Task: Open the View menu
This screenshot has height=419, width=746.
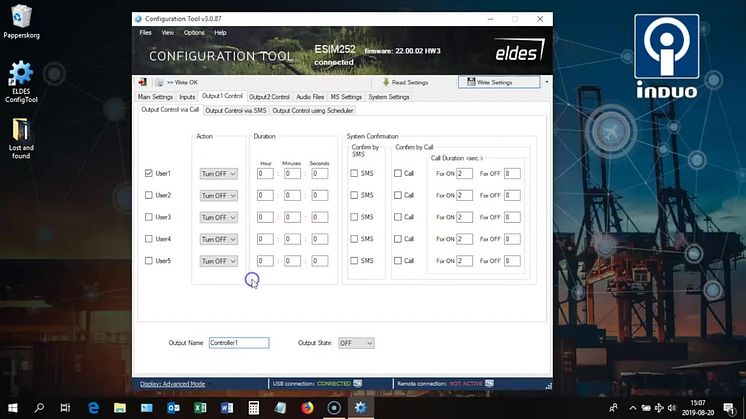Action: (167, 32)
